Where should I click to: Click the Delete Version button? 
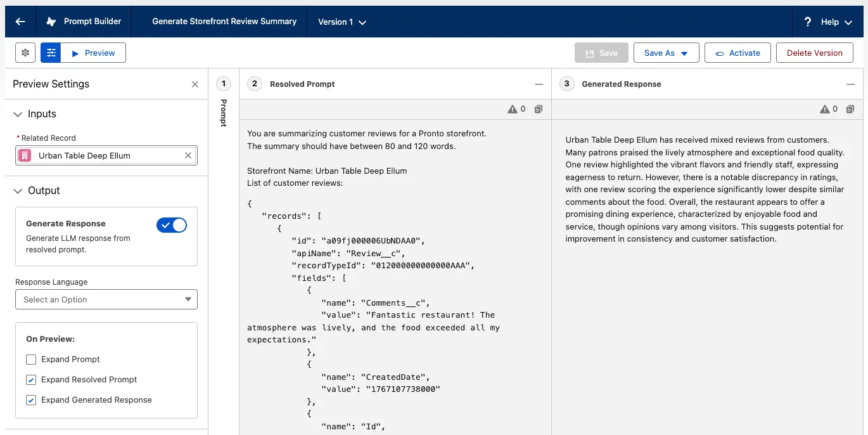click(x=814, y=53)
